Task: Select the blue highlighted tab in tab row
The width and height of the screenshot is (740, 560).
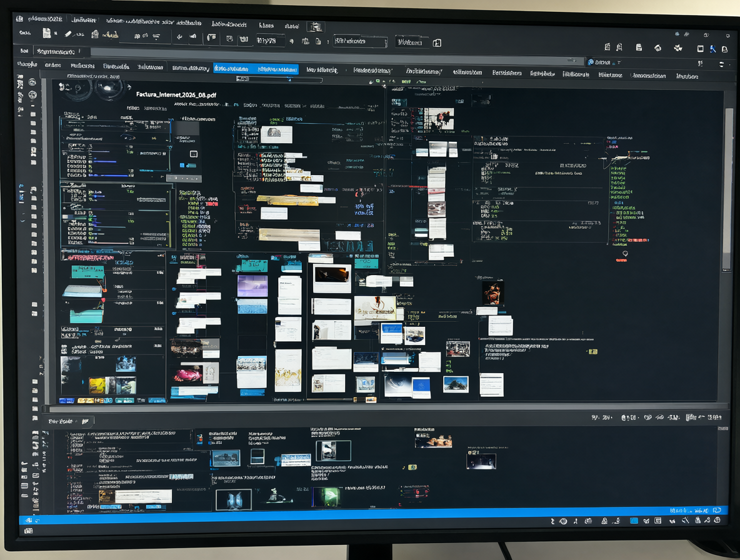Action: point(256,69)
